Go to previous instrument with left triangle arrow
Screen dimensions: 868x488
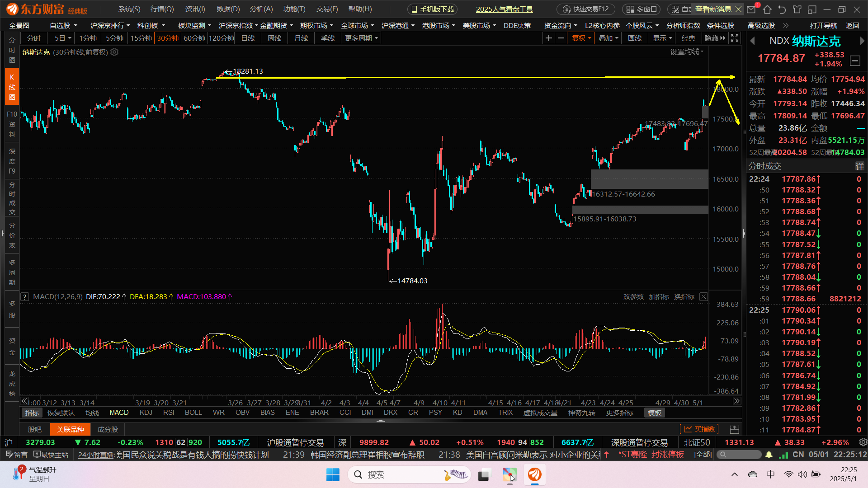click(x=753, y=41)
